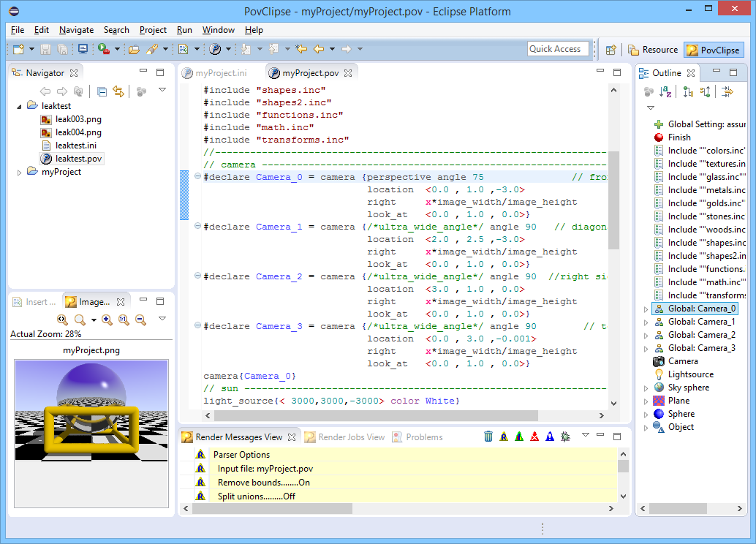Zoom out on the rendered image
756x544 pixels.
(x=140, y=320)
